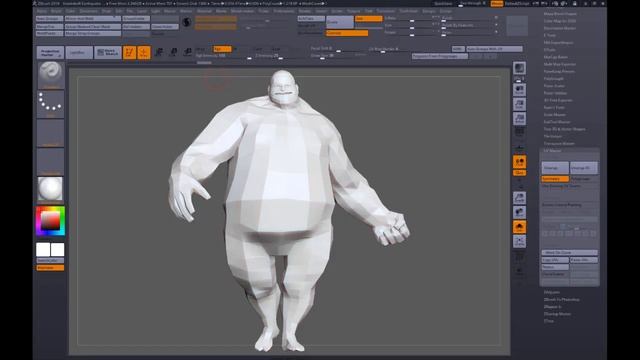Adjust the Rgb Intensity slider
This screenshot has height=360, width=640.
tap(223, 56)
